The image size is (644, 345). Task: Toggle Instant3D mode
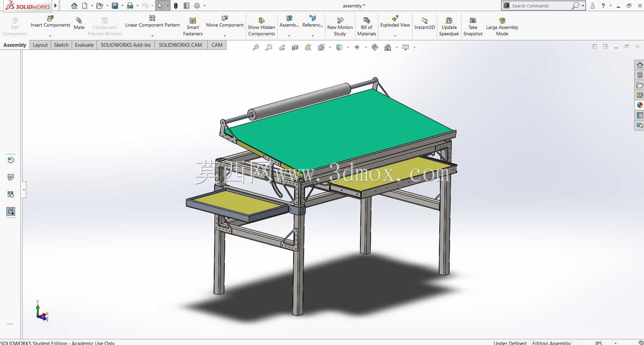(425, 24)
